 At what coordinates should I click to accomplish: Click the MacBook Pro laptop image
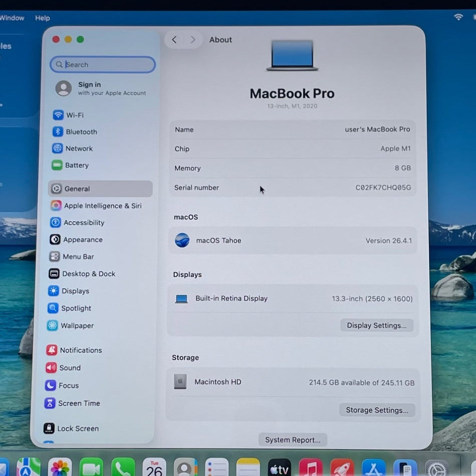point(292,55)
